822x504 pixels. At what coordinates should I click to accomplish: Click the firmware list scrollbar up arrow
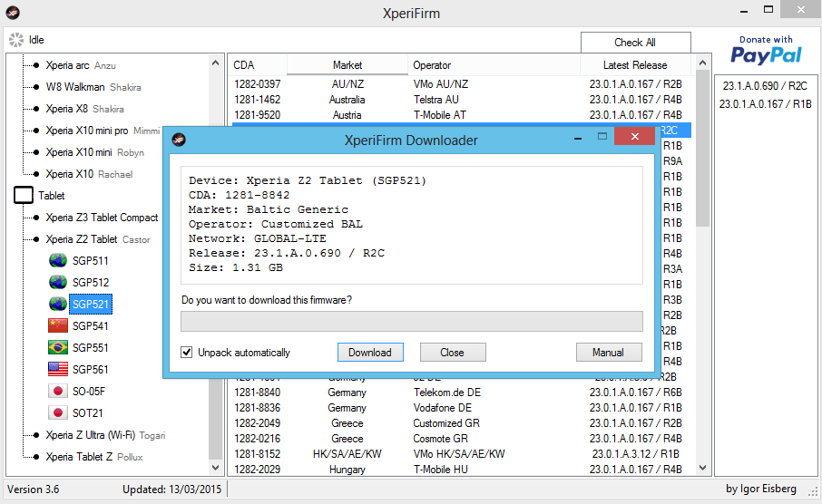pyautogui.click(x=702, y=63)
